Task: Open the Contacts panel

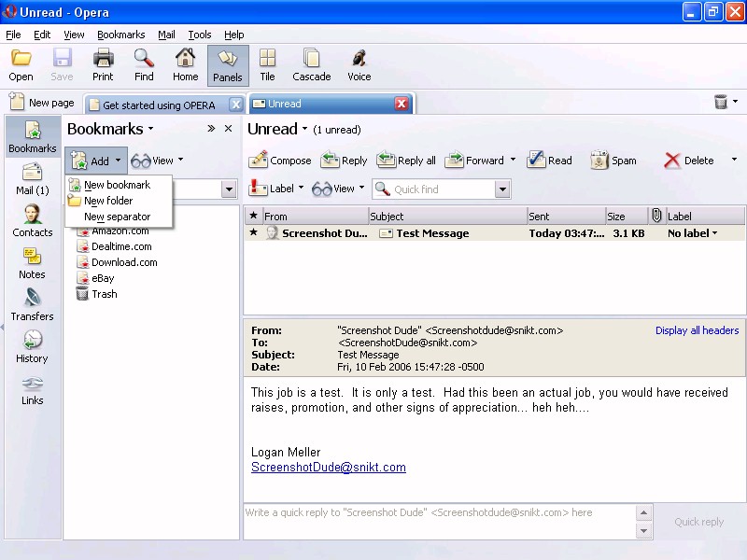Action: click(33, 220)
